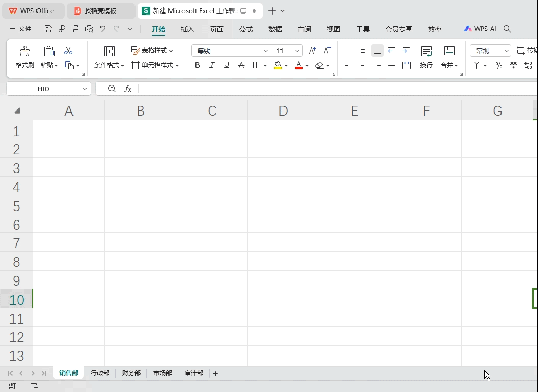
Task: Decrease font size with A- icon
Action: click(327, 51)
